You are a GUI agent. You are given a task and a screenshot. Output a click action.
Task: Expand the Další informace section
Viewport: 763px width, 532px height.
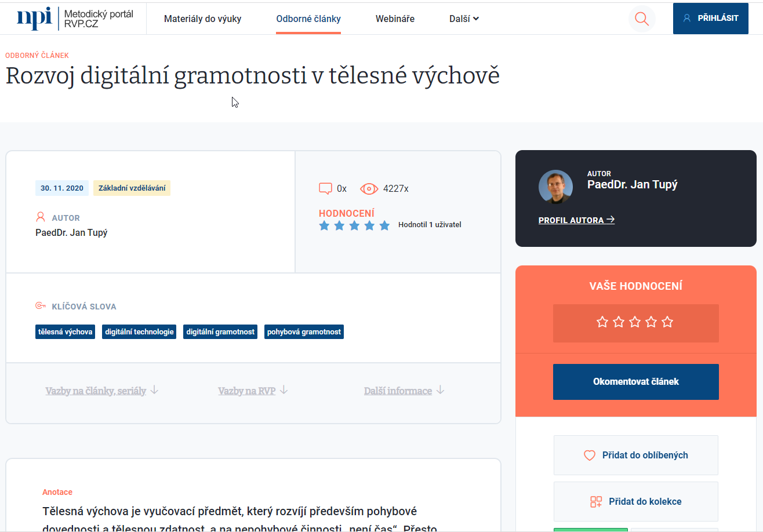pyautogui.click(x=404, y=390)
